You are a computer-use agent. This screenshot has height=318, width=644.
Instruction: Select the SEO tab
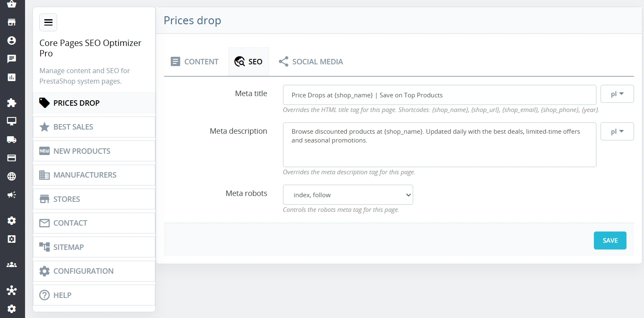coord(248,62)
